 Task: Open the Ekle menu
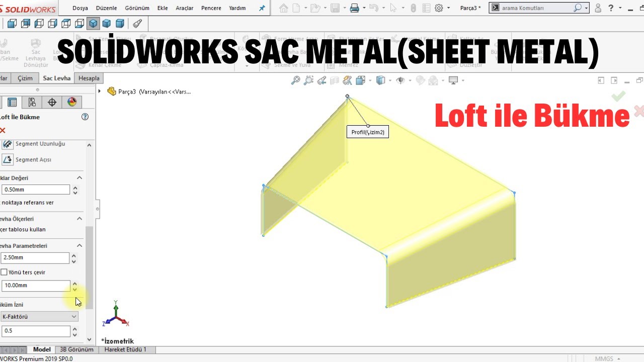(x=163, y=8)
